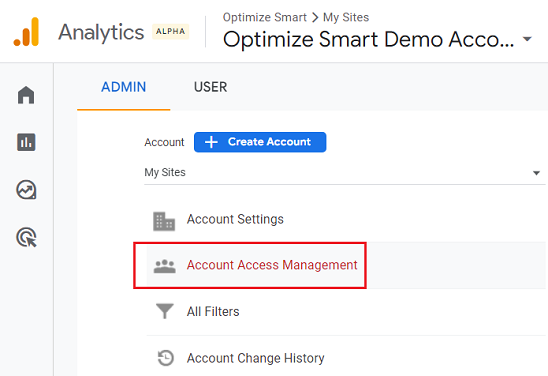Open the Home sidebar icon
548x376 pixels.
(x=26, y=95)
